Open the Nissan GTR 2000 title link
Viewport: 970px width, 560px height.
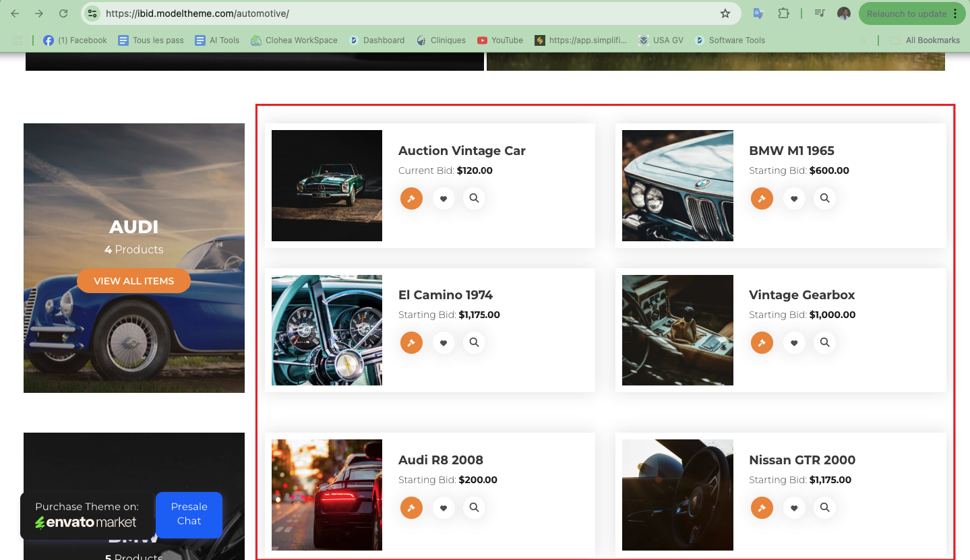(x=802, y=460)
